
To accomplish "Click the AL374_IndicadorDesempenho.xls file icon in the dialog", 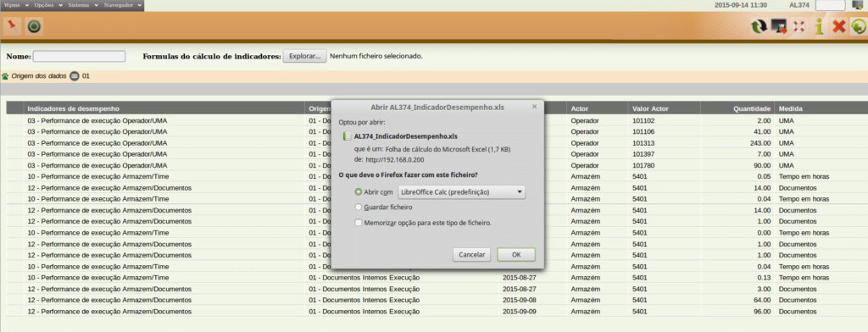I will (347, 136).
